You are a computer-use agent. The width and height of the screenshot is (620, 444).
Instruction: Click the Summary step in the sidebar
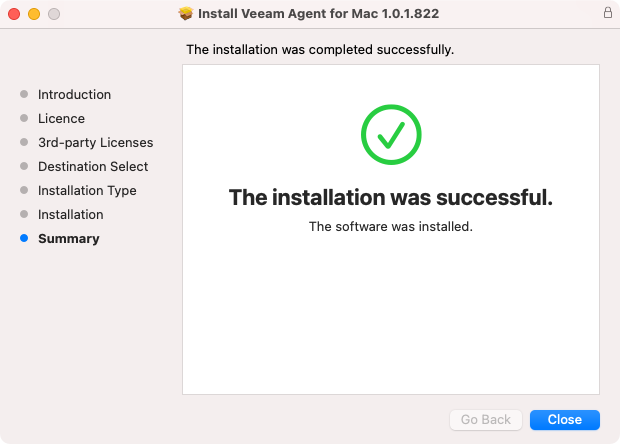point(68,239)
